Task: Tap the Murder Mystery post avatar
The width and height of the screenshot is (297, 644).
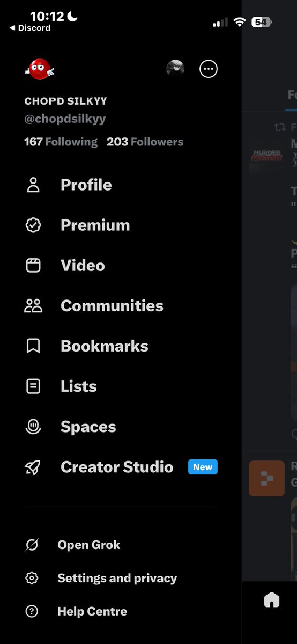Action: pyautogui.click(x=266, y=155)
